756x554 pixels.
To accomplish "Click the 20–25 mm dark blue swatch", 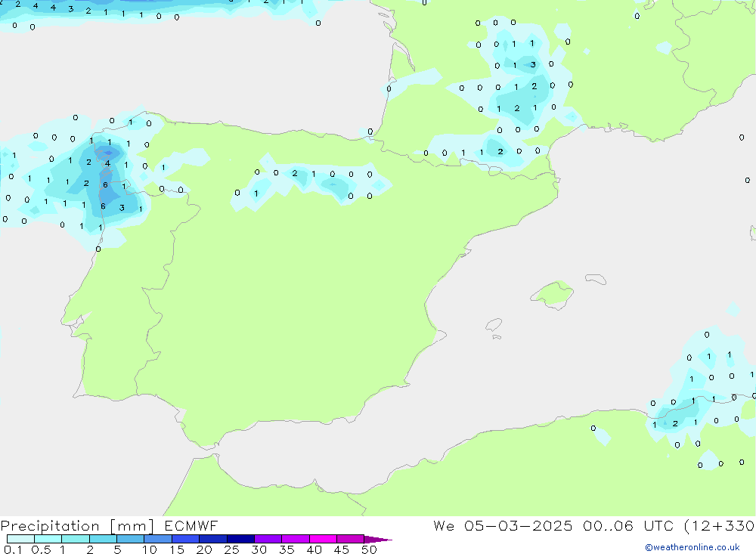I will (x=212, y=539).
